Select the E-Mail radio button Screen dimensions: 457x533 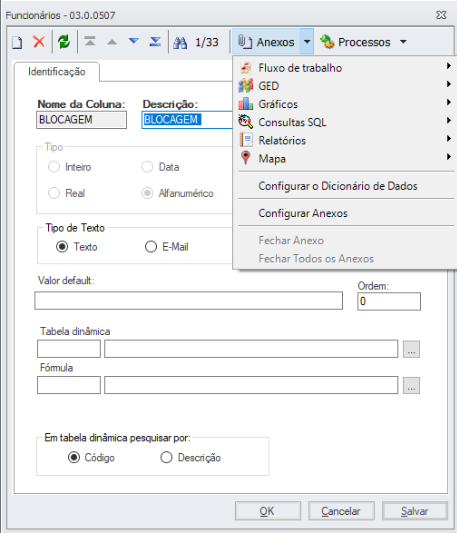(151, 246)
